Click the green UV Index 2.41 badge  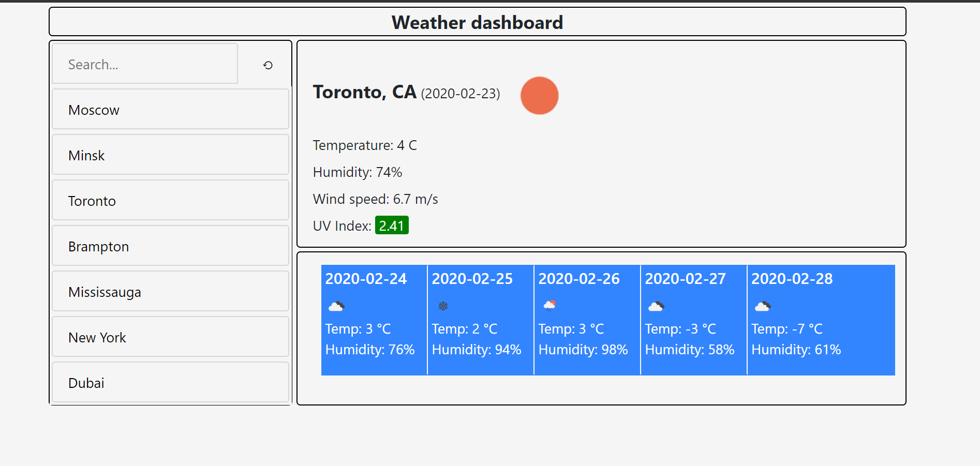pyautogui.click(x=392, y=226)
